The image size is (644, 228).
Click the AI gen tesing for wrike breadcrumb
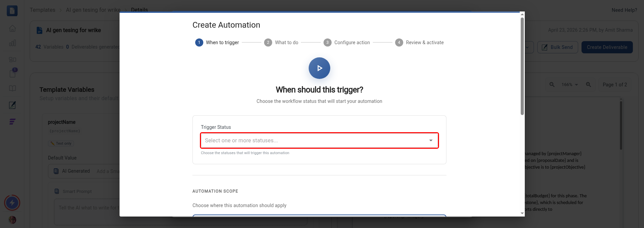click(93, 10)
